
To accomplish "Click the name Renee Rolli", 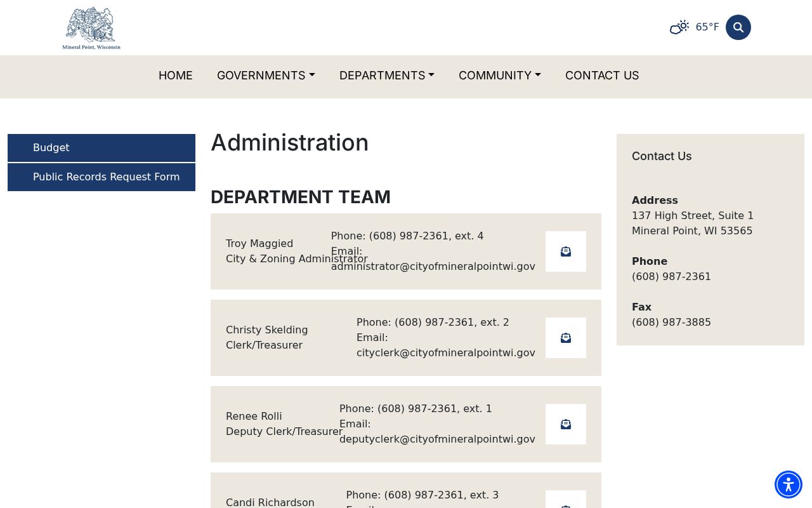I will (254, 417).
